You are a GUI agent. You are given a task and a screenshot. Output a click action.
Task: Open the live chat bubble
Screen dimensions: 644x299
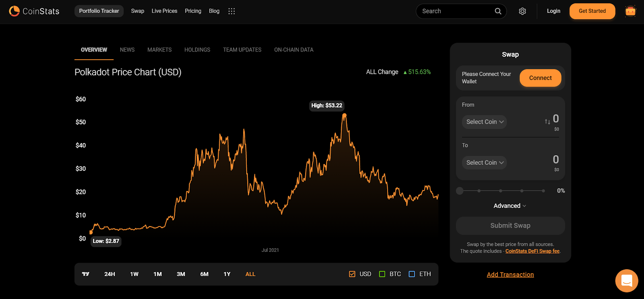pos(627,280)
